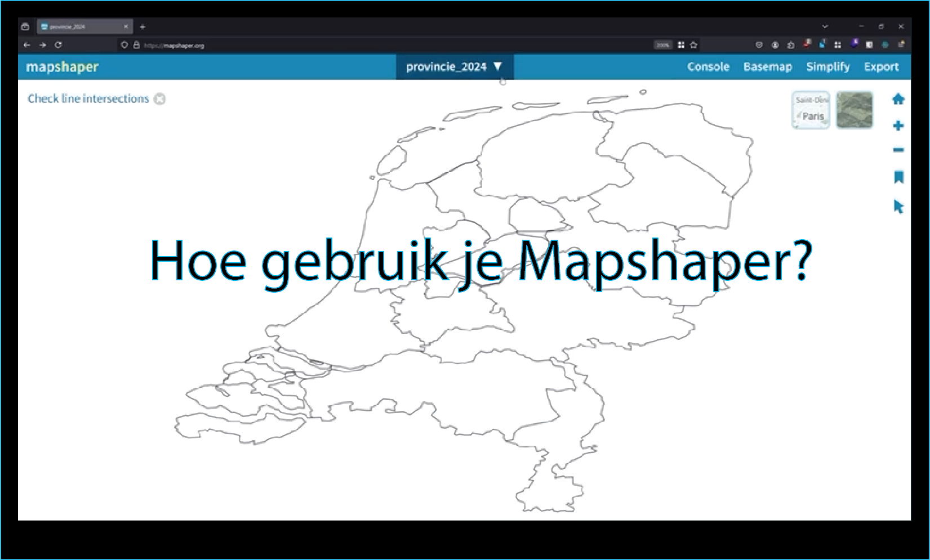Toggle the browser sidebar icon

click(x=869, y=44)
